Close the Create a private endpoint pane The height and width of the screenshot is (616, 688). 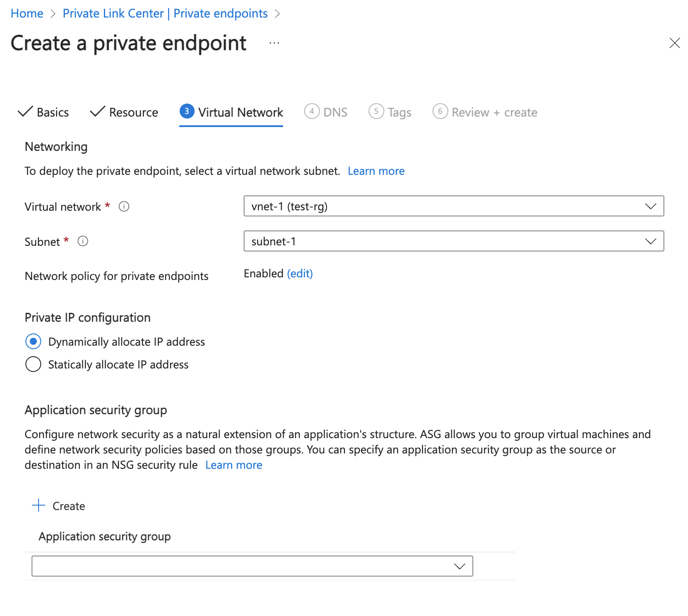point(674,43)
